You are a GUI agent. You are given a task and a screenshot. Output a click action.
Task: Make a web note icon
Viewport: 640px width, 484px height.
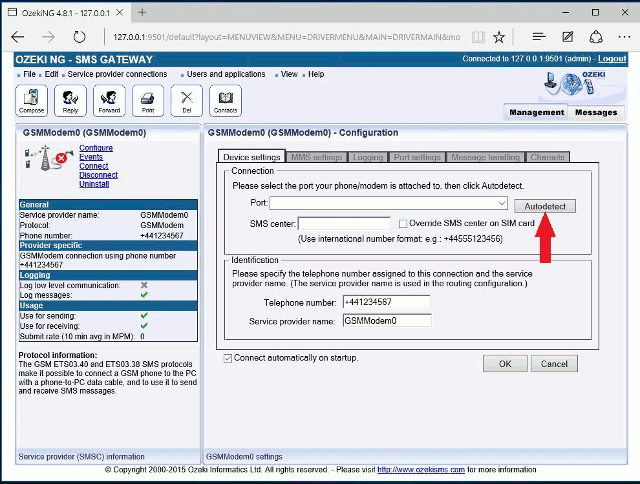click(568, 37)
